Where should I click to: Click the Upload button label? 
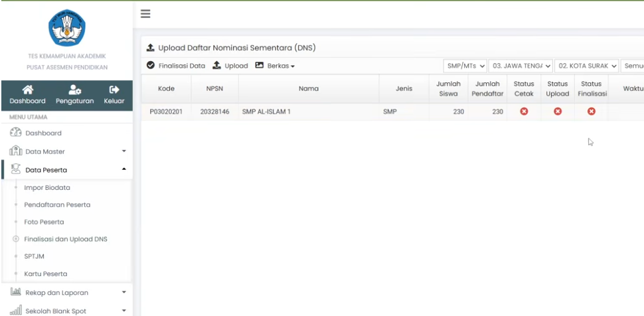click(236, 66)
